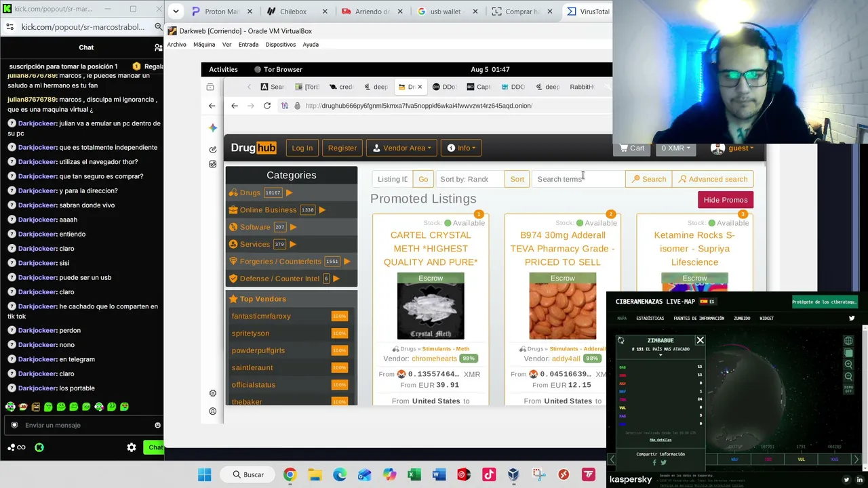
Task: Click the Tor Browser reload button
Action: click(267, 106)
